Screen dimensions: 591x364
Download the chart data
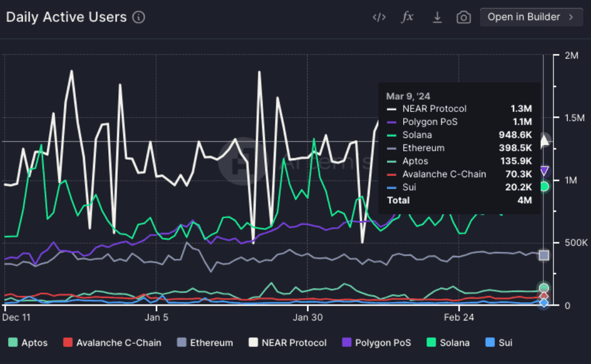click(437, 18)
